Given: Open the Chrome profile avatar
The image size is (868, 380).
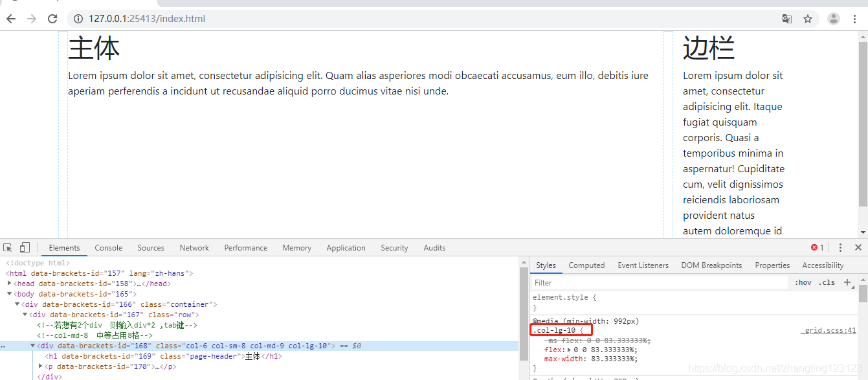Looking at the screenshot, I should (x=834, y=19).
